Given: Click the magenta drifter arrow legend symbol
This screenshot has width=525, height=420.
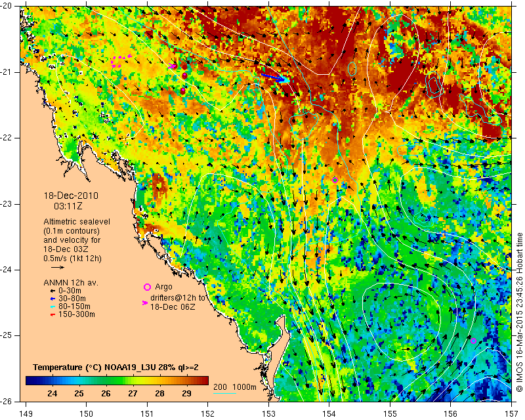Looking at the screenshot, I should (145, 303).
